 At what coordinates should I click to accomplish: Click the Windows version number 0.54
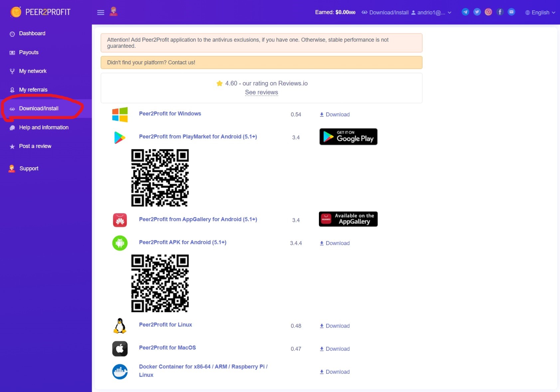[296, 115]
